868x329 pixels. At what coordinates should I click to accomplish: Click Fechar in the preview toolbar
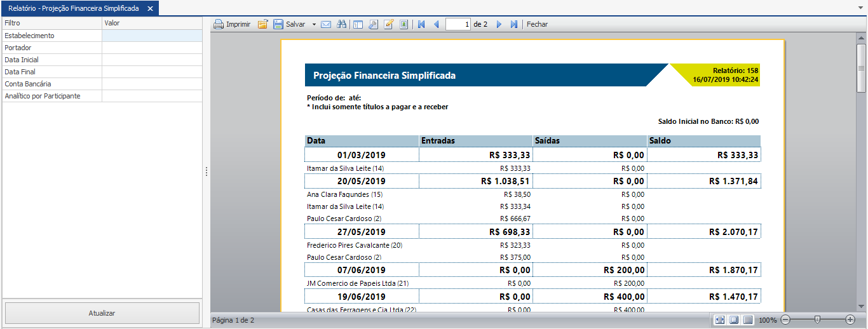pyautogui.click(x=537, y=24)
